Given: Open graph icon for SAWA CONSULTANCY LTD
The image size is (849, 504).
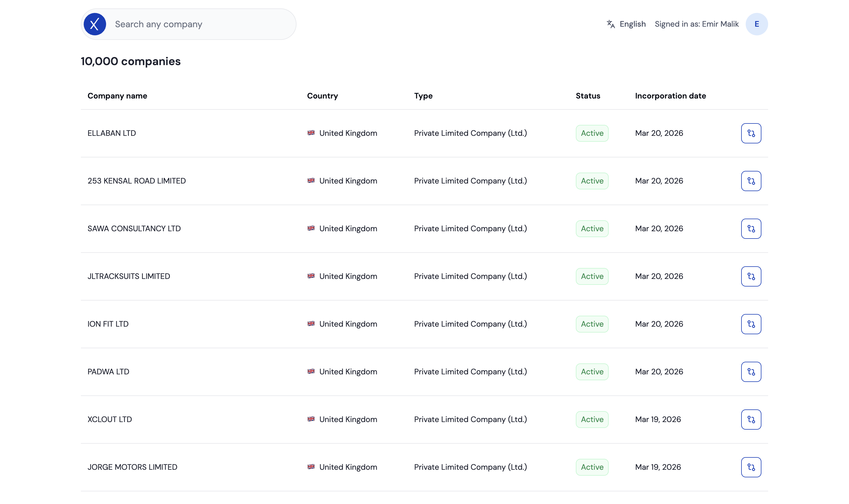Looking at the screenshot, I should coord(751,228).
